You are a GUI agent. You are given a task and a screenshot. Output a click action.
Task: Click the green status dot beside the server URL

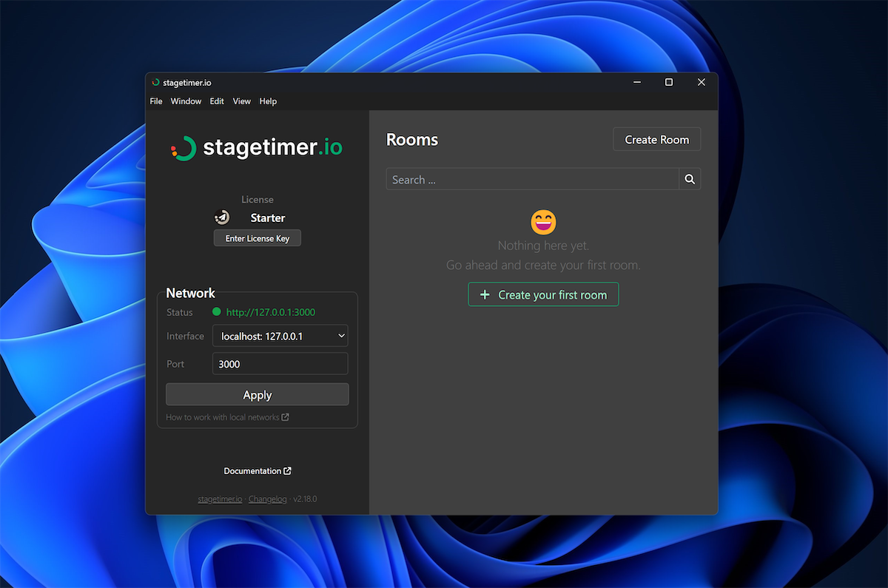point(215,311)
